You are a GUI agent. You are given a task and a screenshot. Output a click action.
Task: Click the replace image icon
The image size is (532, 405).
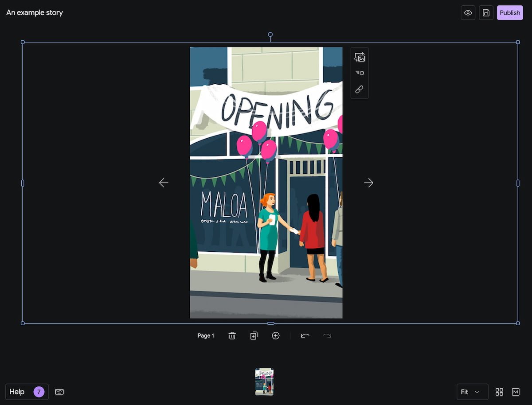click(x=360, y=57)
